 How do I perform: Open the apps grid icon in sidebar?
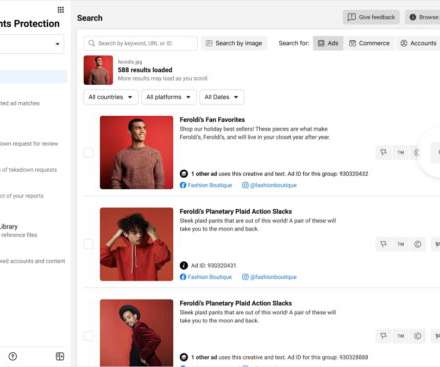click(x=61, y=10)
